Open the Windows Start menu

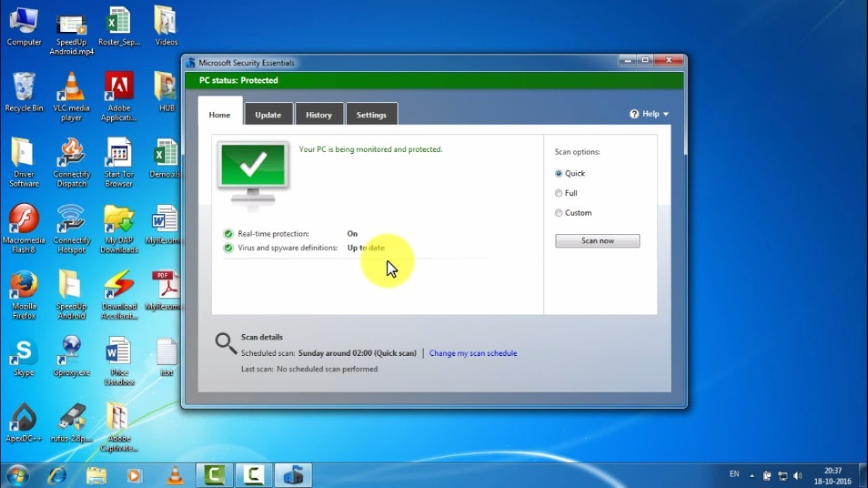pyautogui.click(x=16, y=474)
